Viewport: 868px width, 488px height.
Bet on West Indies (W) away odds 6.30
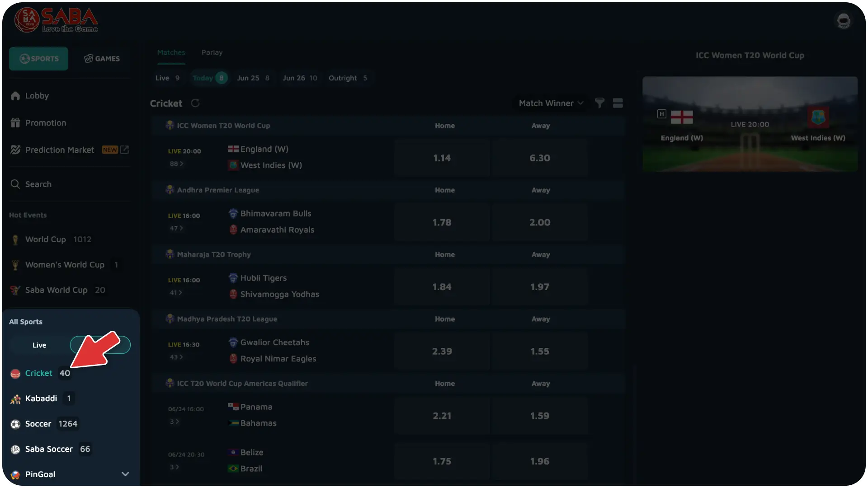pyautogui.click(x=540, y=158)
